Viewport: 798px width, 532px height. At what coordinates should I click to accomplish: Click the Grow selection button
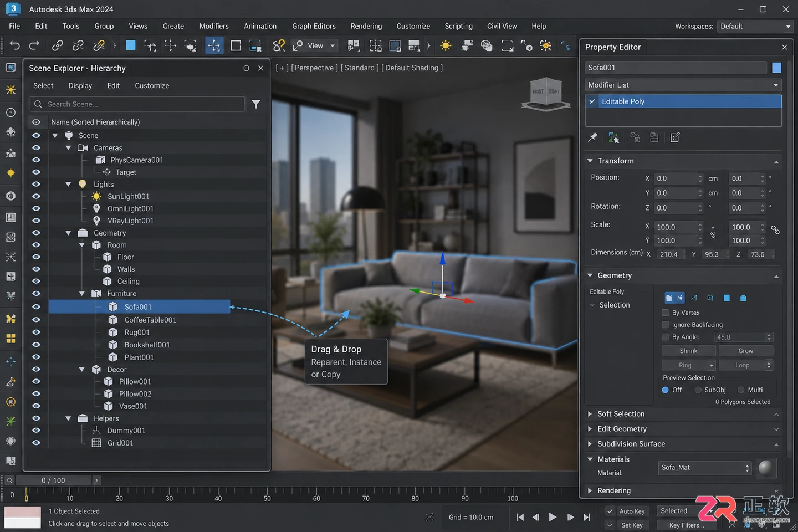point(745,351)
